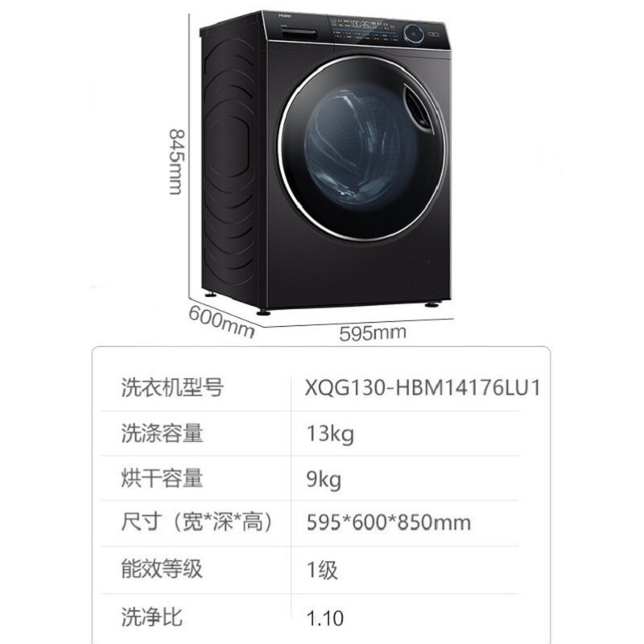Image resolution: width=644 pixels, height=644 pixels.
Task: Select the 595mm width label
Action: coord(373,332)
